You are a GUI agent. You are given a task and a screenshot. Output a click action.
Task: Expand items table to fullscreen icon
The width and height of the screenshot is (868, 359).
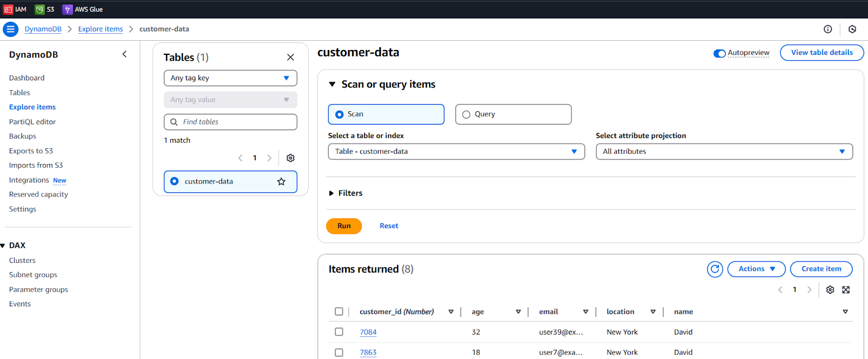[846, 290]
